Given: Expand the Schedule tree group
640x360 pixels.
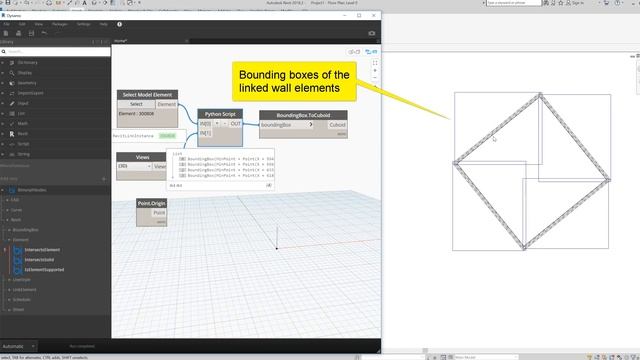Looking at the screenshot, I should pos(9,300).
